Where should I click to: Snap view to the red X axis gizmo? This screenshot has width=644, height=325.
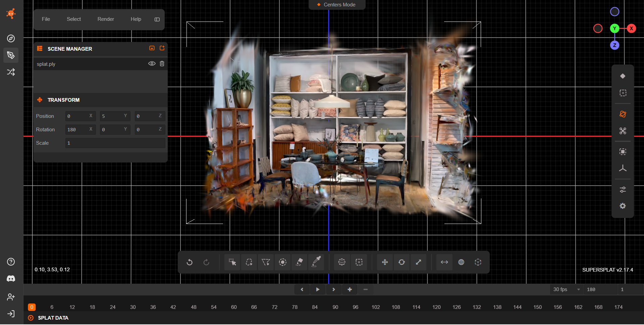coord(631,29)
